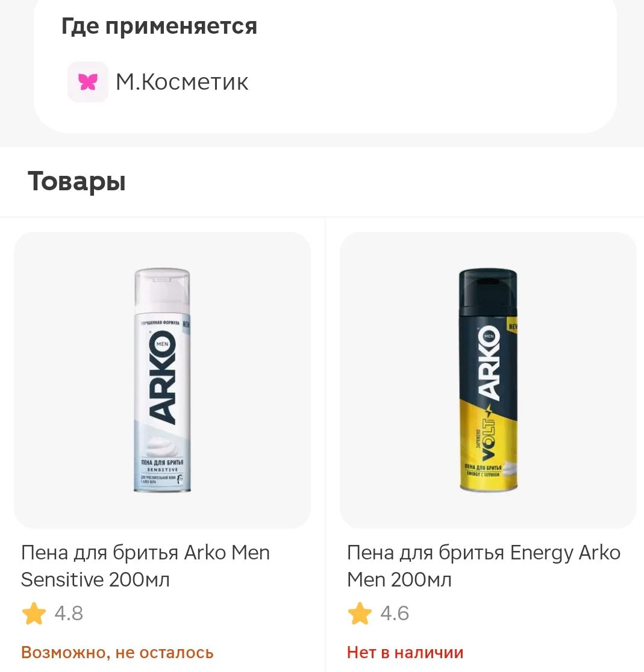The width and height of the screenshot is (644, 672).
Task: Click the pink butterfly М.Косметик icon
Action: [88, 82]
